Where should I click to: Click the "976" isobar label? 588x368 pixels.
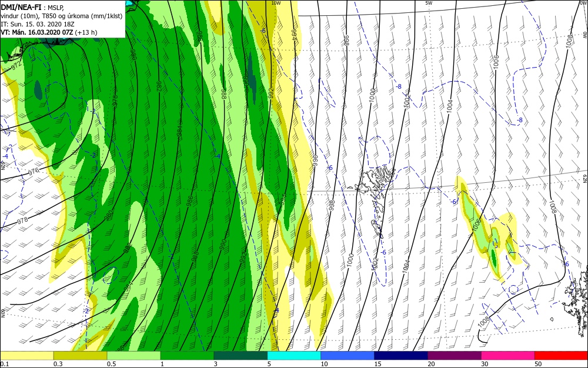[x=34, y=172]
